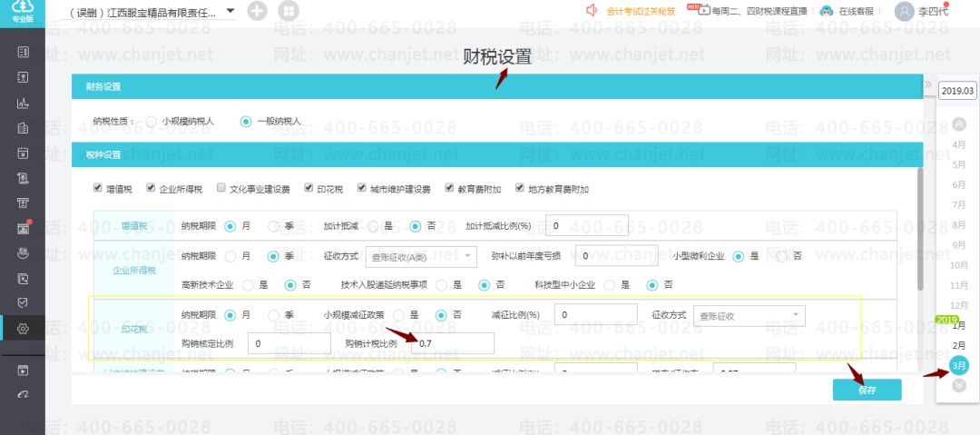Screen dimensions: 980x435
Task: Select 一般纳税人 radio button
Action: point(246,122)
